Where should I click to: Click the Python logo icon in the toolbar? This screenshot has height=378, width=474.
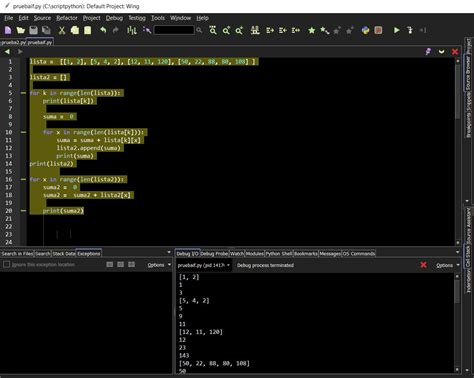[365, 30]
